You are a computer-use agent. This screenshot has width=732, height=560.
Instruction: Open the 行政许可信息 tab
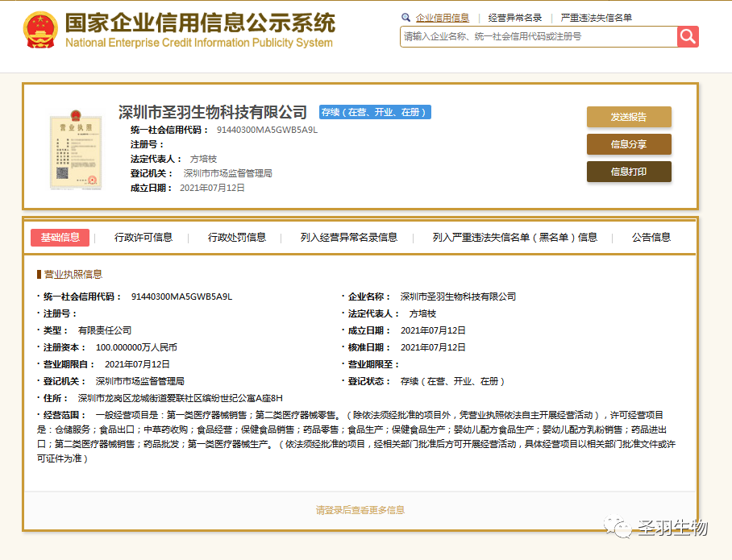click(x=143, y=237)
